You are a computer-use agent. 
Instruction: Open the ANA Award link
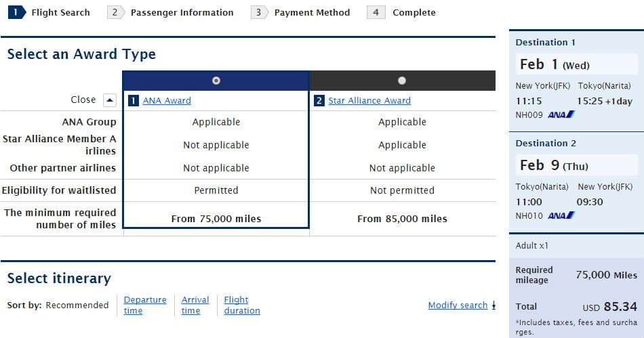[167, 101]
